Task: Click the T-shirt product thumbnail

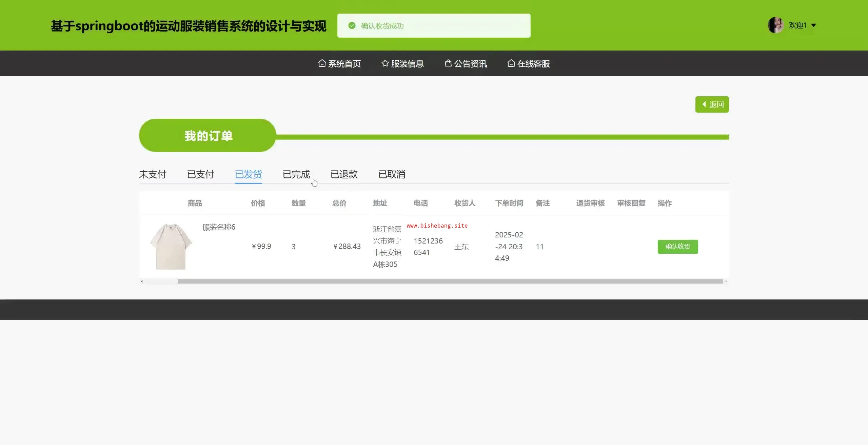Action: pos(171,247)
